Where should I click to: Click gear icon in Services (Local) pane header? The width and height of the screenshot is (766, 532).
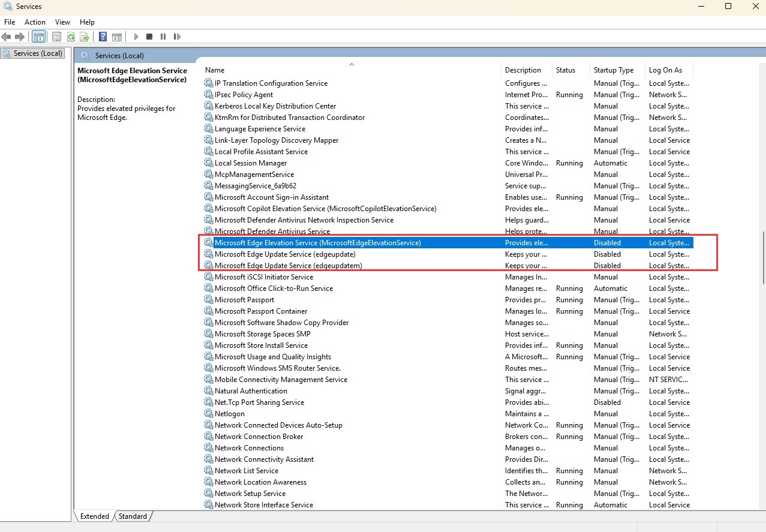[86, 56]
